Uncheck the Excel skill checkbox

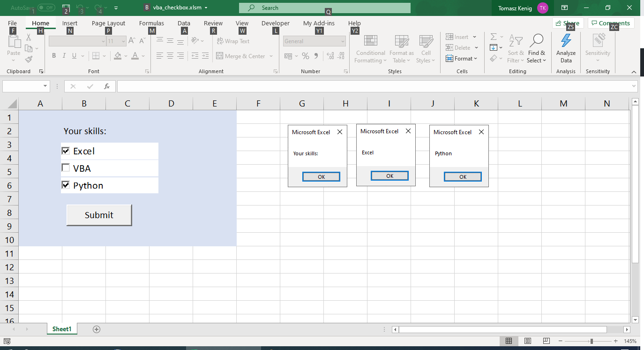click(x=66, y=151)
